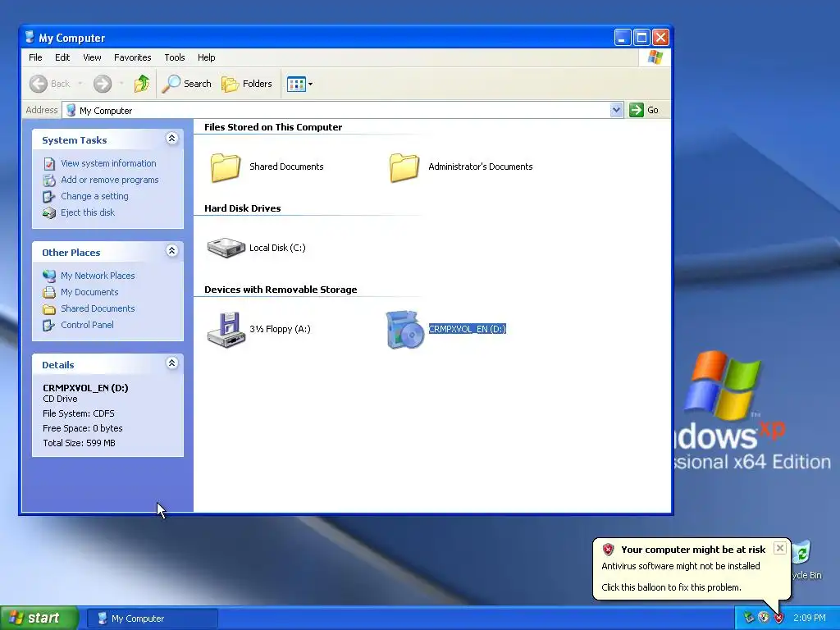Click the CRMPXVOL_EN (D:) highlighted label

[467, 329]
